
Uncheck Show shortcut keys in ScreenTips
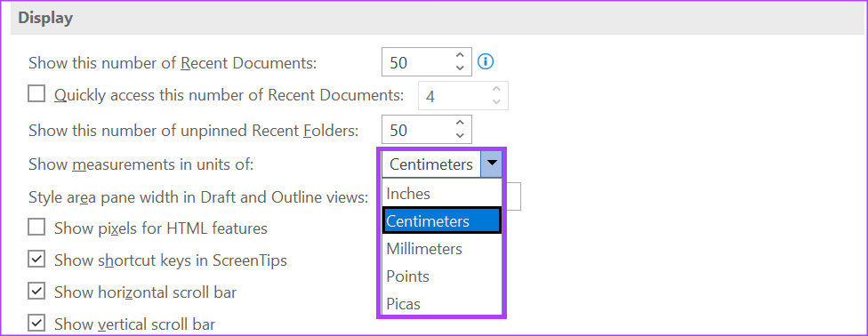pos(36,260)
